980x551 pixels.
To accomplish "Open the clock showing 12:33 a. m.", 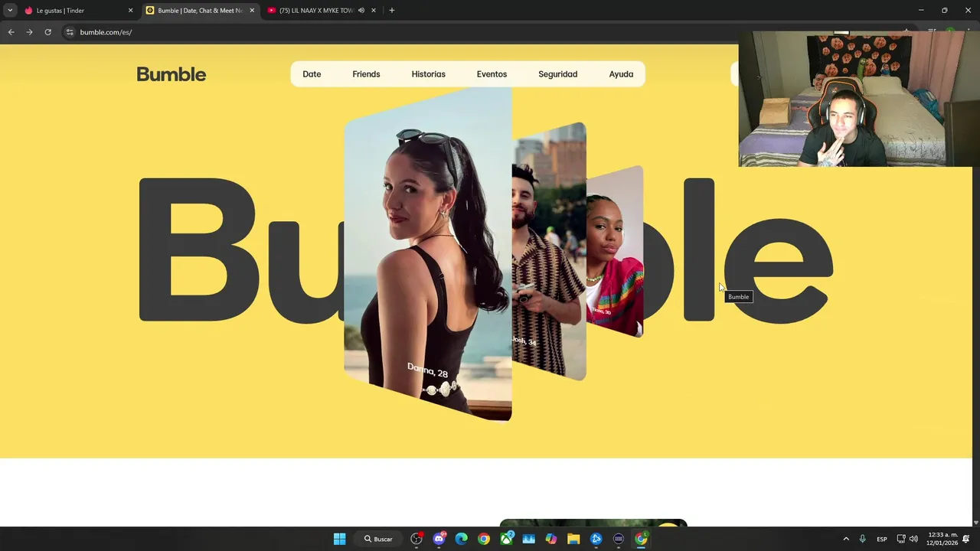I will pyautogui.click(x=942, y=539).
